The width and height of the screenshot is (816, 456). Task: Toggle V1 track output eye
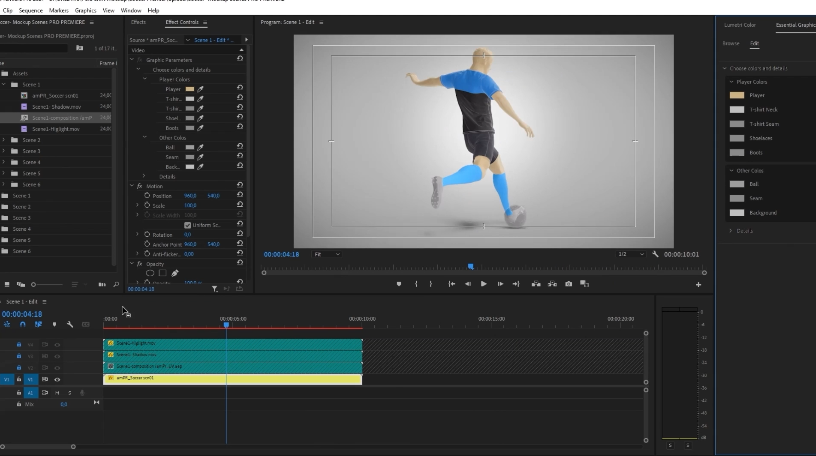click(x=57, y=379)
